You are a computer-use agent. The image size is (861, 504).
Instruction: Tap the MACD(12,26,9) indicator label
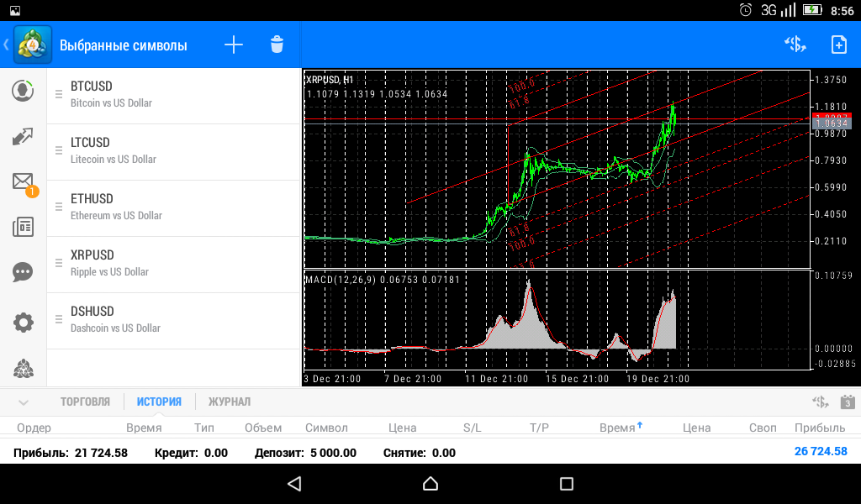coord(341,280)
